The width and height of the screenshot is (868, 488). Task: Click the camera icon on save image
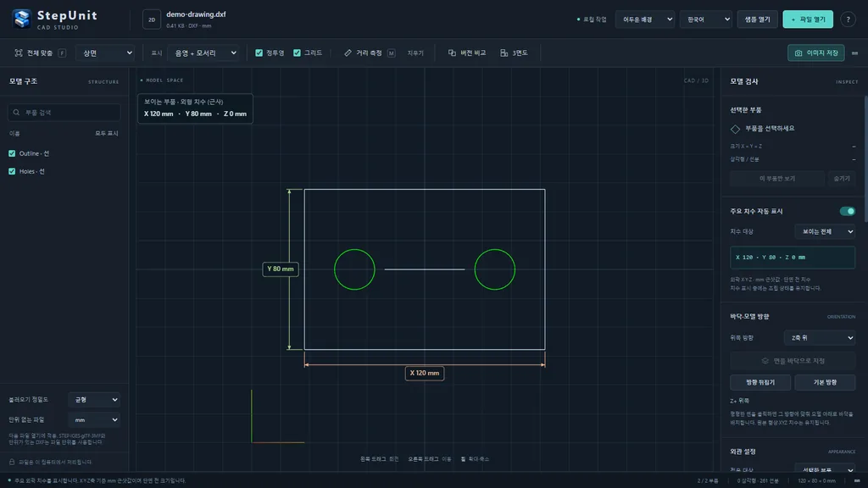click(798, 53)
